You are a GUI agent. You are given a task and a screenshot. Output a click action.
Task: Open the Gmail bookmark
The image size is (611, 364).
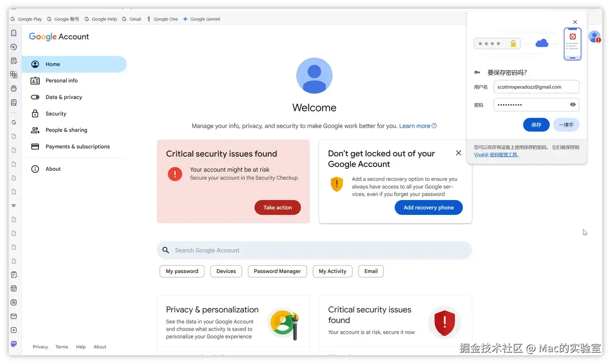point(132,19)
